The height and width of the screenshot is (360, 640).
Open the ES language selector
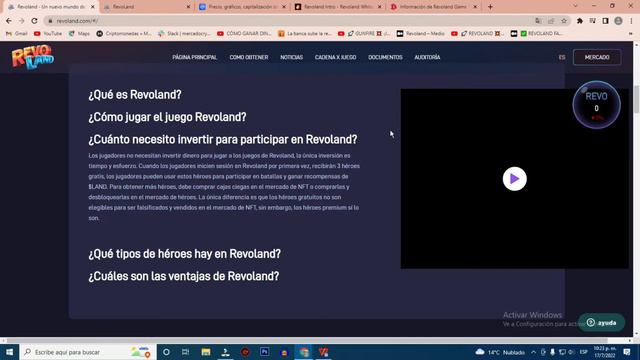pos(562,57)
